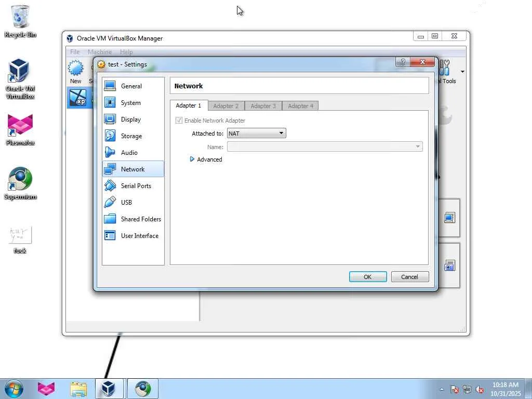Open the Plasmafox desktop shortcut
Image resolution: width=532 pixels, height=399 pixels.
(20, 125)
